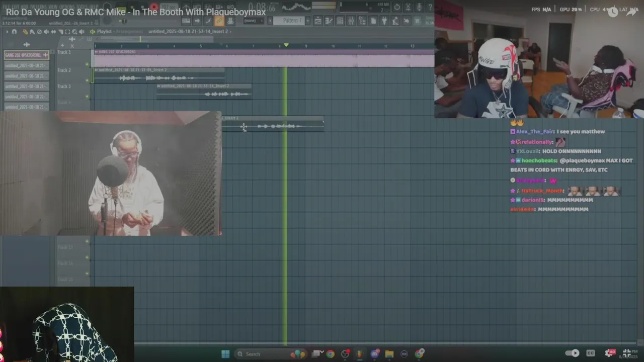Open the playlist view icon in main toolbar

[317, 21]
